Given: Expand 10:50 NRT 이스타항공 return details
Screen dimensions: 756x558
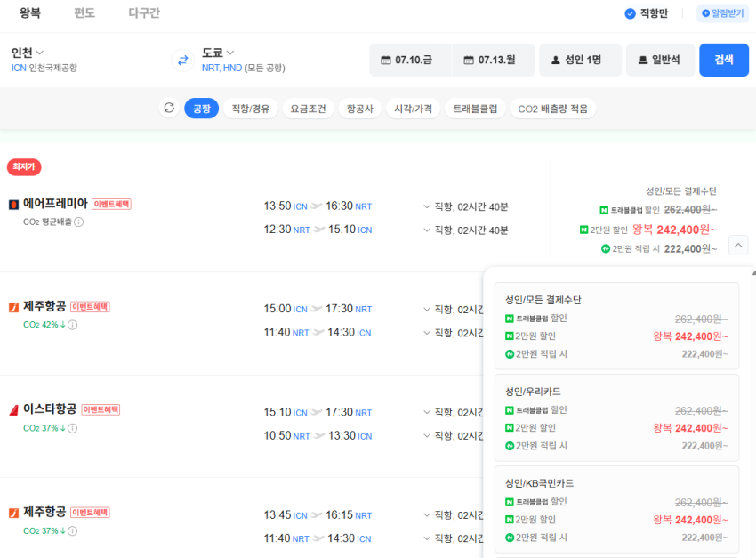Looking at the screenshot, I should pyautogui.click(x=427, y=435).
